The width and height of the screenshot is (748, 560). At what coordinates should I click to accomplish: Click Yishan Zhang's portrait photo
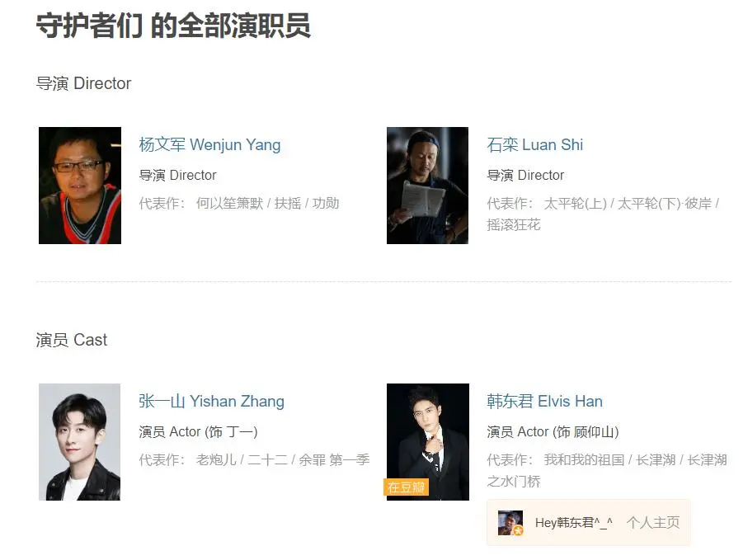point(80,442)
